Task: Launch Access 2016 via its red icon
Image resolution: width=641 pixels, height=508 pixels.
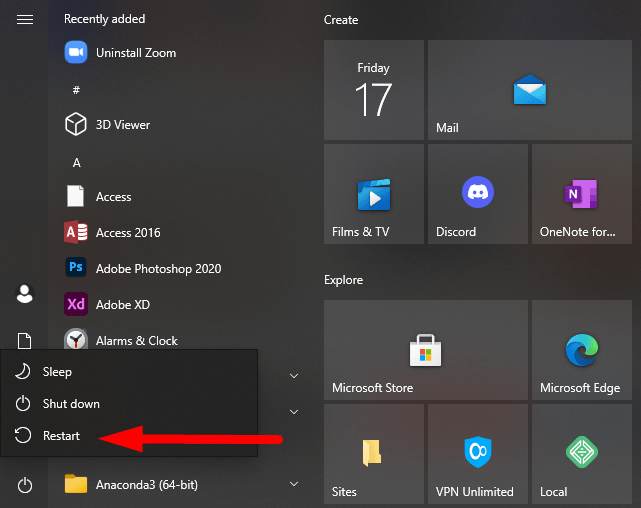Action: click(x=76, y=232)
